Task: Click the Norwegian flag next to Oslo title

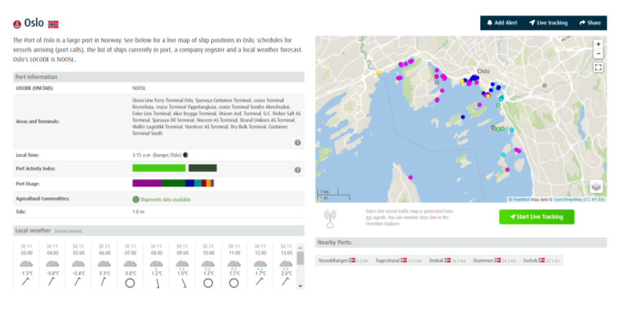Action: click(x=54, y=24)
